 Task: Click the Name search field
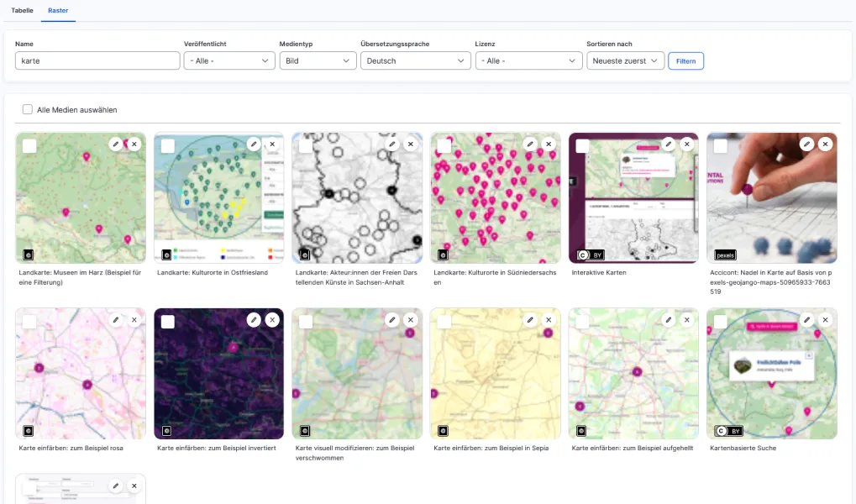click(97, 60)
